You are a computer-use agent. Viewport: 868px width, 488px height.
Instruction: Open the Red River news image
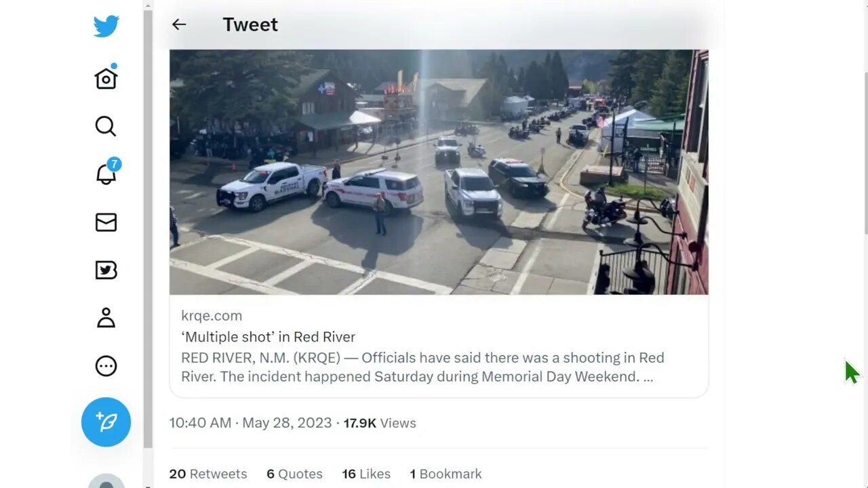(x=439, y=172)
